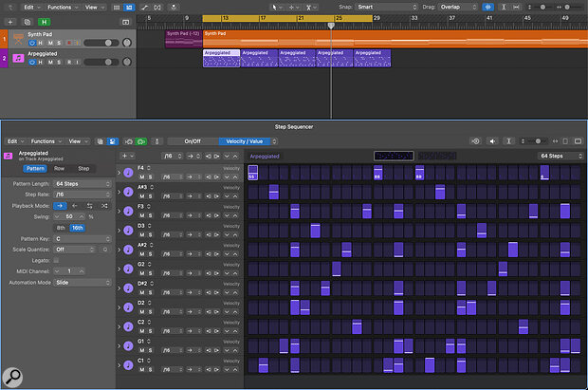Adjust Arpeggiated track volume slider
Image resolution: width=588 pixels, height=390 pixels.
(x=101, y=62)
